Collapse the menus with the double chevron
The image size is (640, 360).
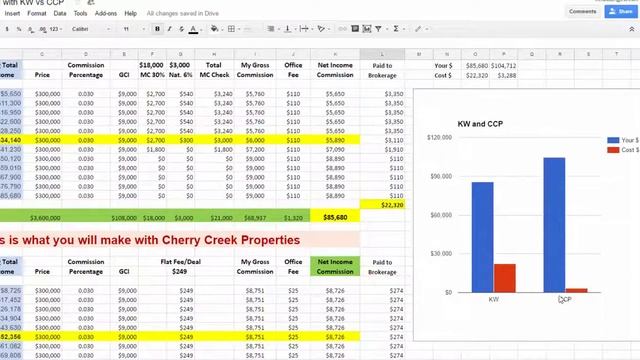click(631, 29)
